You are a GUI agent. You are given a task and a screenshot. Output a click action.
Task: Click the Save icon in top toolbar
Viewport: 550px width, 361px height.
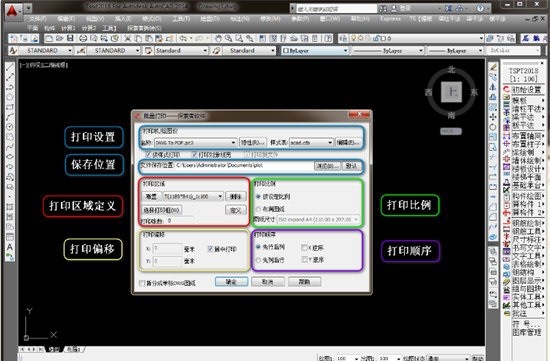click(71, 38)
